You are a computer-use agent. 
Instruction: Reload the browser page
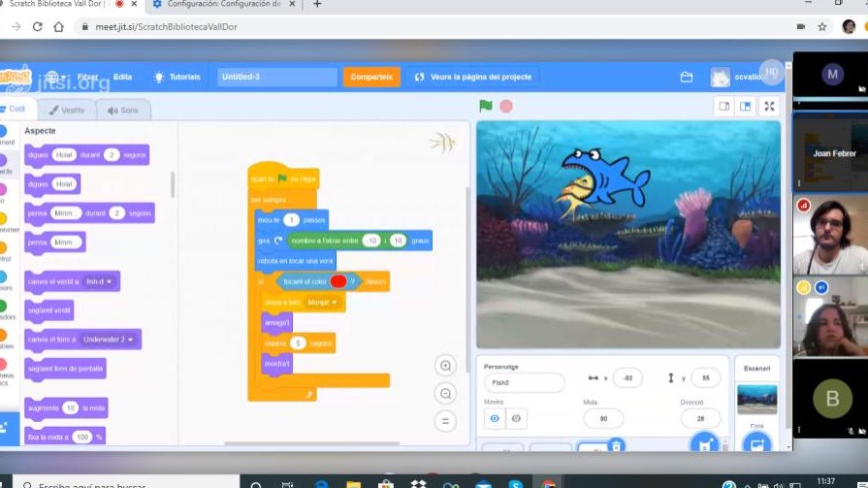click(37, 26)
